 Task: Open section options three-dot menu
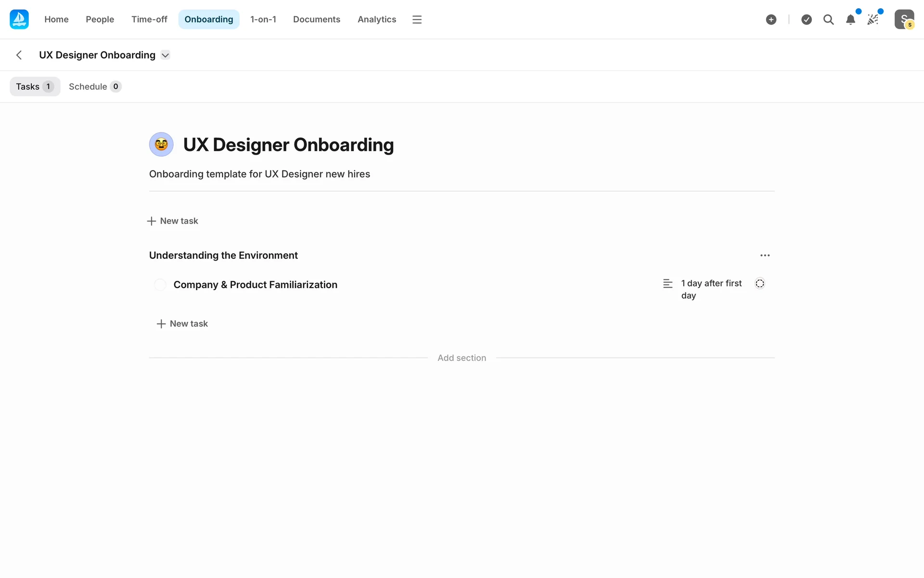765,255
